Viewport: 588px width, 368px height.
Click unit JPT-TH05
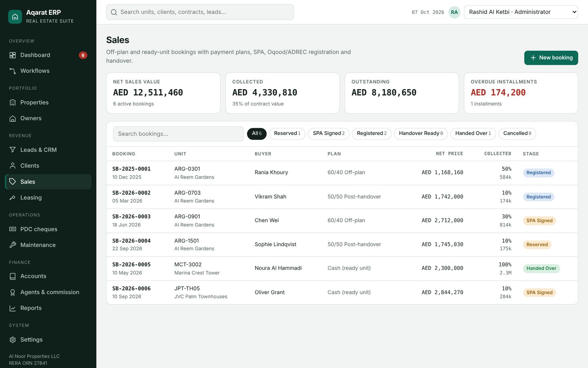(187, 289)
